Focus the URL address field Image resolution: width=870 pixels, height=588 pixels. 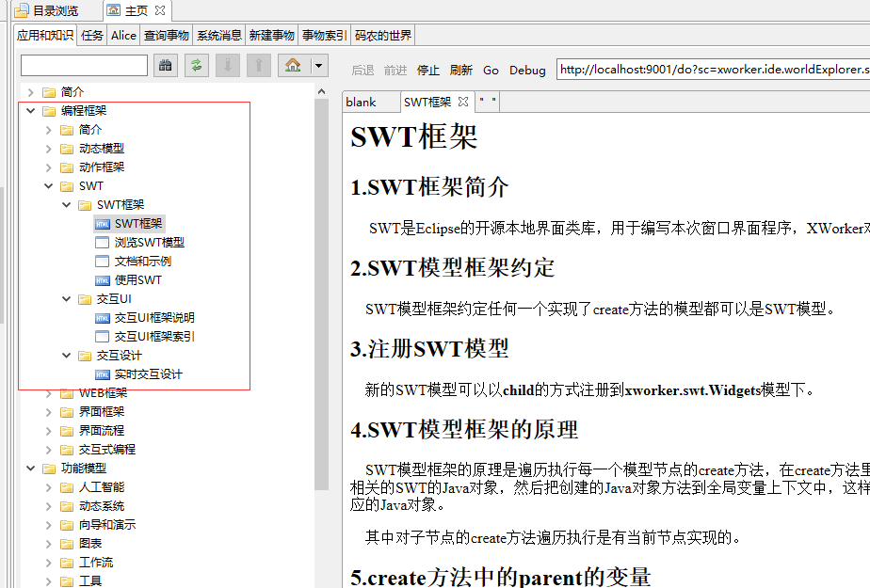coord(713,70)
